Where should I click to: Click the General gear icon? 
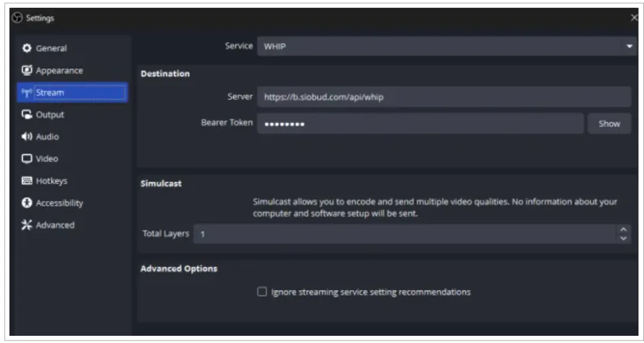pyautogui.click(x=26, y=48)
